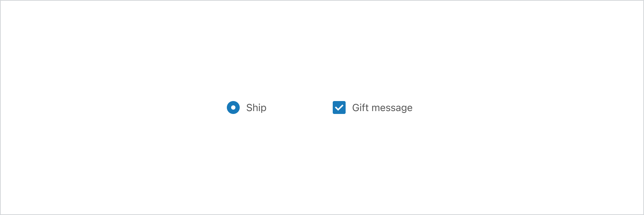Select the Ship radio button
This screenshot has width=644, height=215.
[233, 107]
